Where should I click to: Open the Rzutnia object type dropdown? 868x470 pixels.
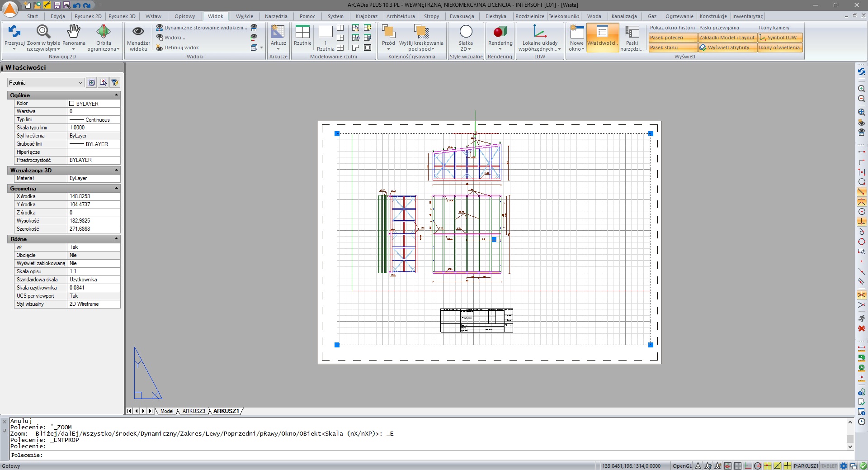click(x=46, y=82)
